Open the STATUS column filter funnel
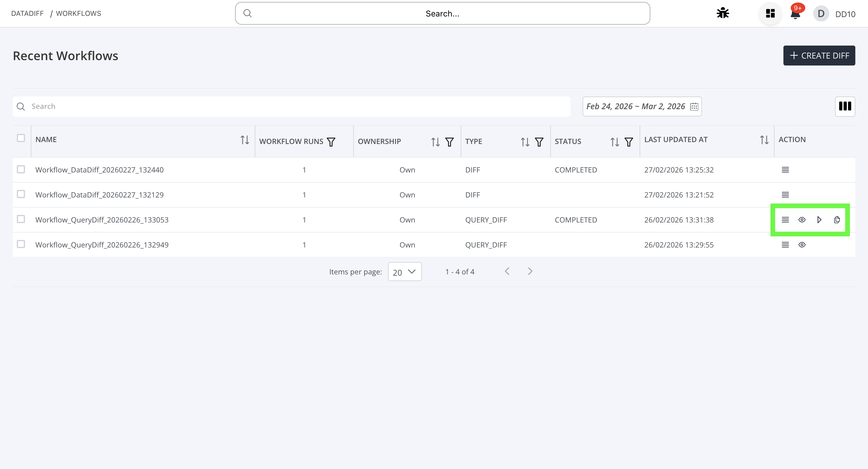 coord(629,142)
